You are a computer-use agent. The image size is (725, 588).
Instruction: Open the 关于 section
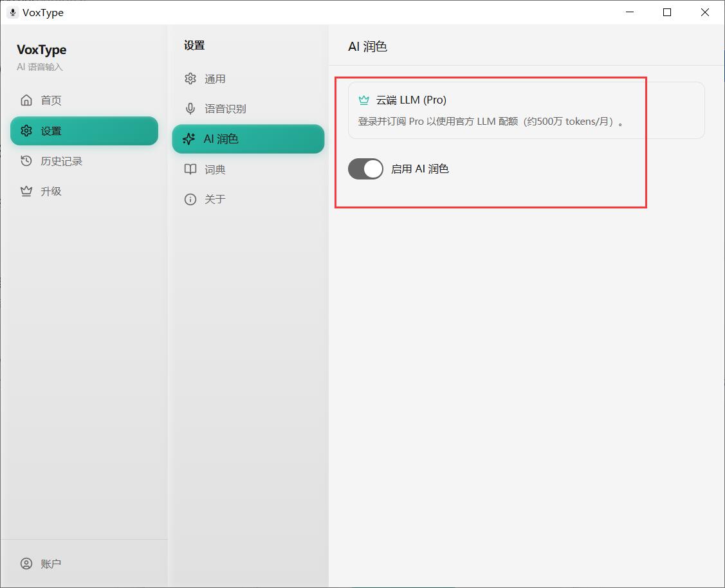point(248,199)
